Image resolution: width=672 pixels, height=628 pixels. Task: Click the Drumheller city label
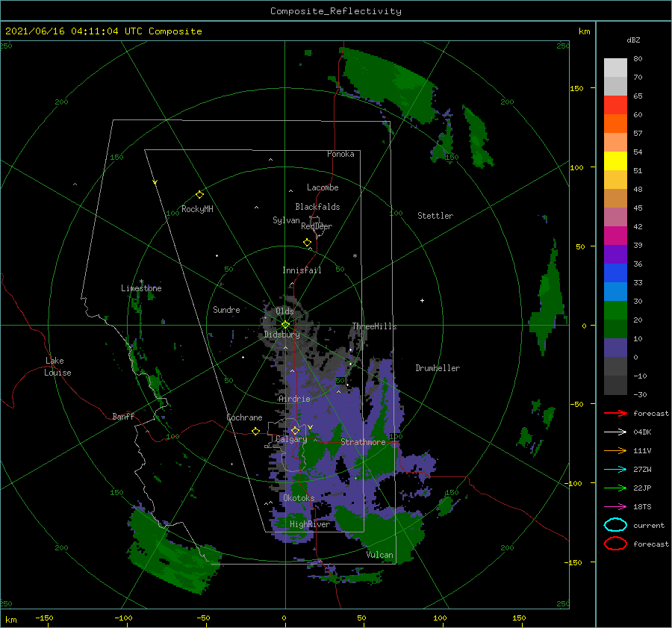[438, 368]
